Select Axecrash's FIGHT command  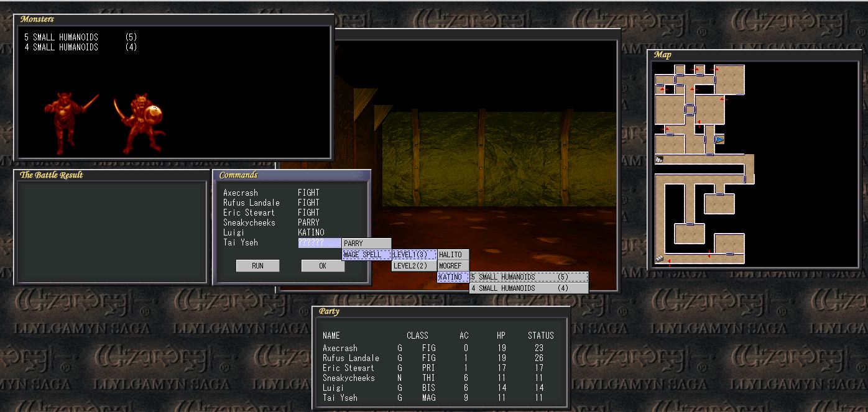click(308, 193)
